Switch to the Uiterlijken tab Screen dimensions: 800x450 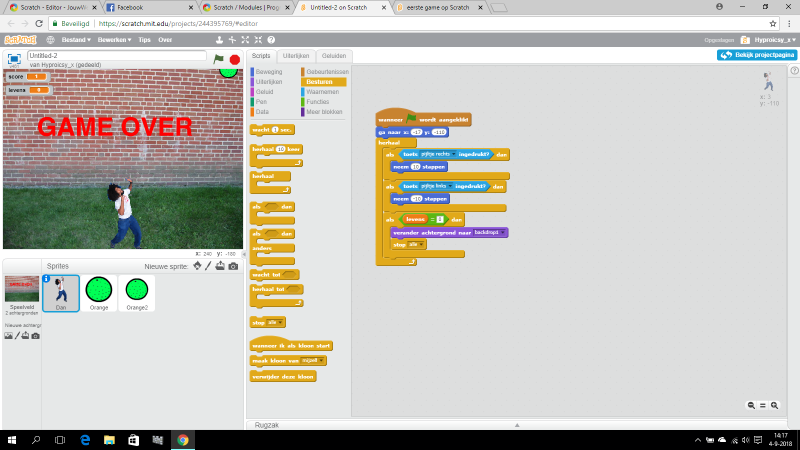click(296, 56)
